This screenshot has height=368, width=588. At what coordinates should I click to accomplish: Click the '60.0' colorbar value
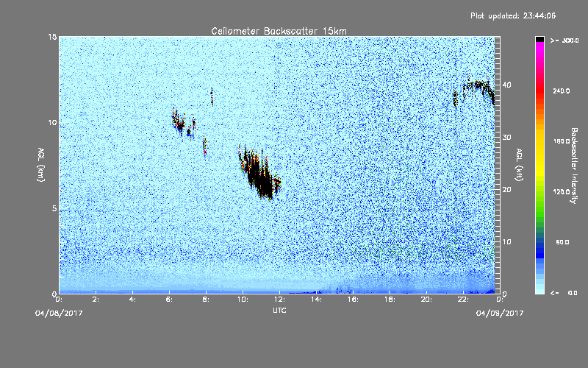click(562, 243)
